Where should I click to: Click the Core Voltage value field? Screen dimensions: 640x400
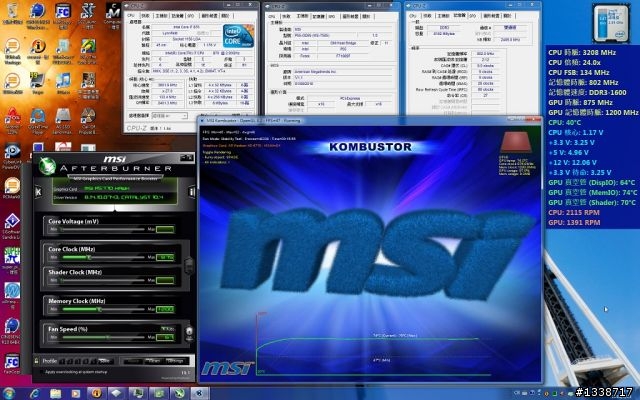click(165, 229)
